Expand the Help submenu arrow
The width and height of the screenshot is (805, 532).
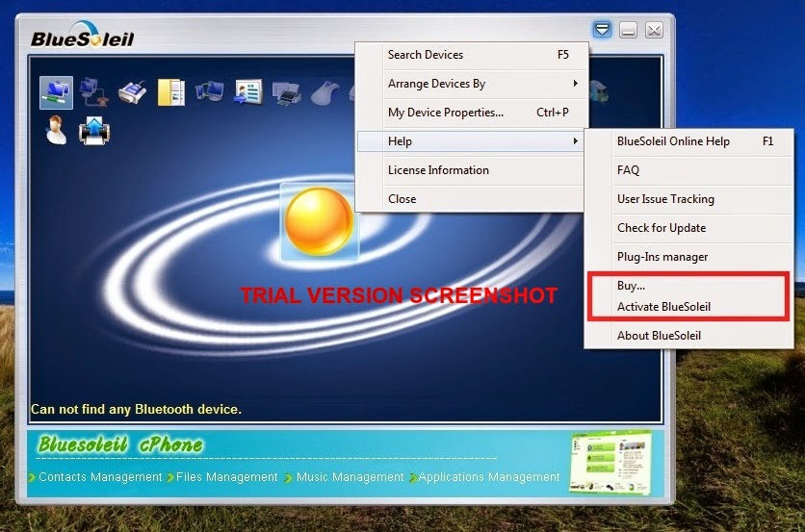[576, 140]
